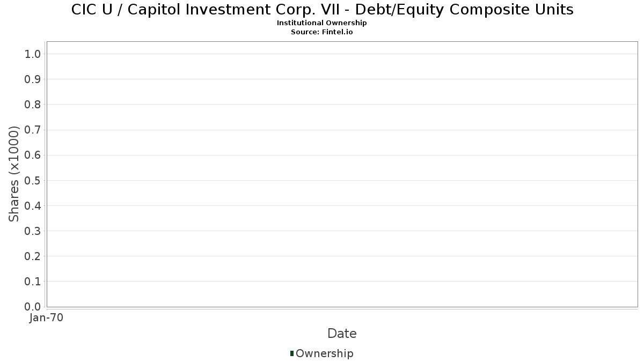This screenshot has height=362, width=644.
Task: Click the 0.0 y-axis tick label
Action: coord(33,307)
